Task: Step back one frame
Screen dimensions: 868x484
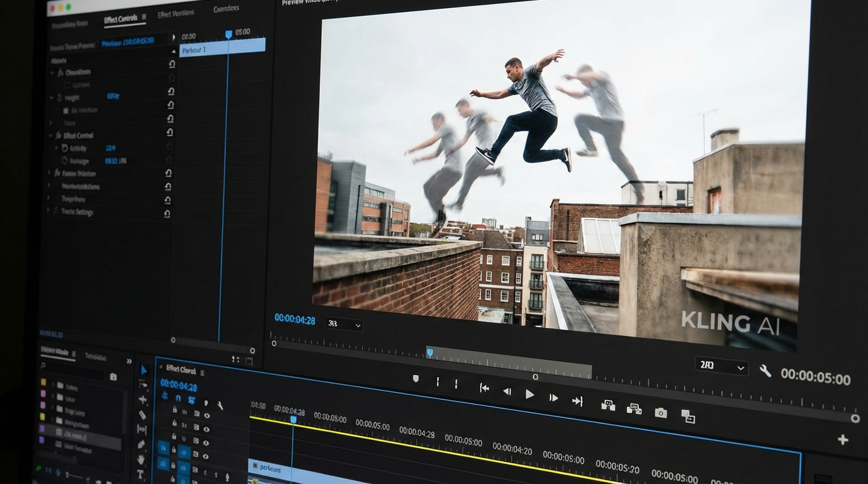Action: (507, 391)
